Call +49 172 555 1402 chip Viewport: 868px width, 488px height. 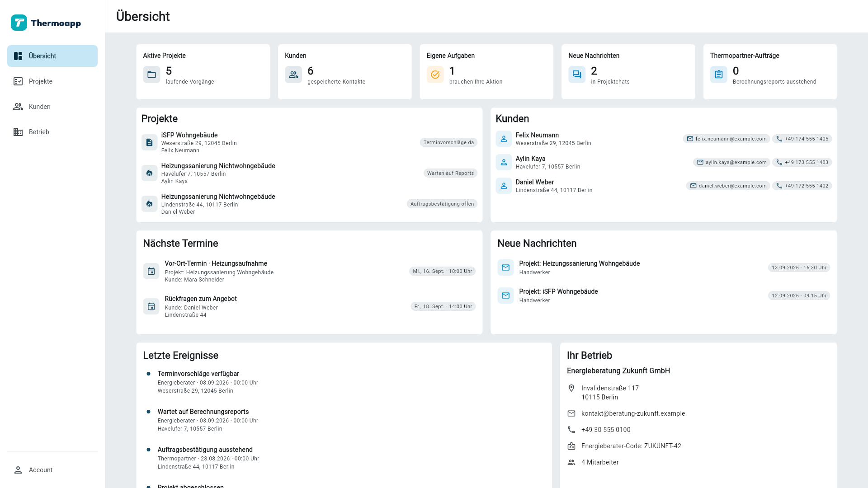tap(802, 186)
